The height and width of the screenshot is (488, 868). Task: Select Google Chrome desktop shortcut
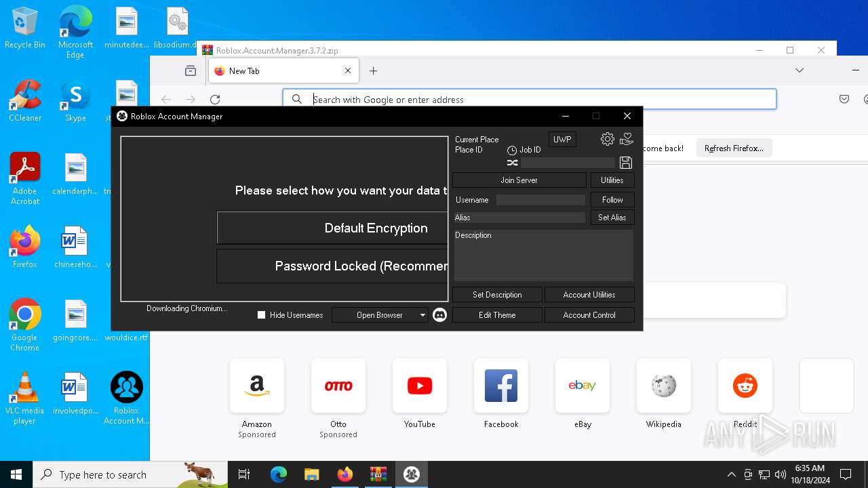pos(25,325)
